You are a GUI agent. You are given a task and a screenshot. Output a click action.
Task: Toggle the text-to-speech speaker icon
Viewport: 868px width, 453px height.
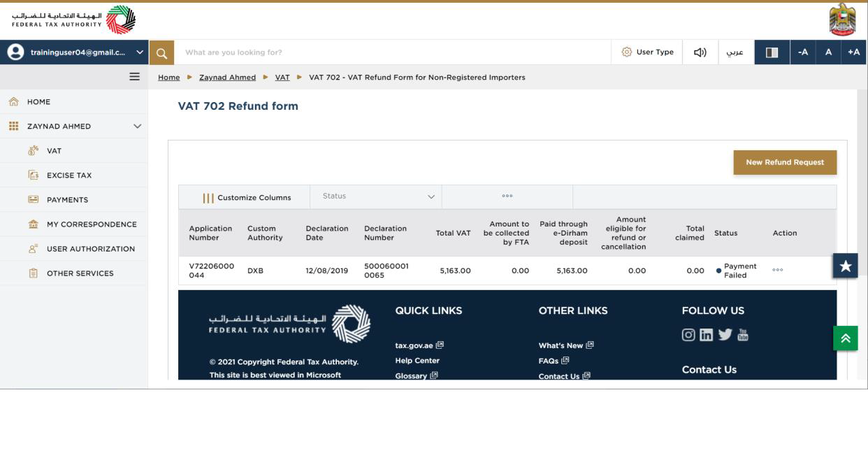[x=700, y=52]
